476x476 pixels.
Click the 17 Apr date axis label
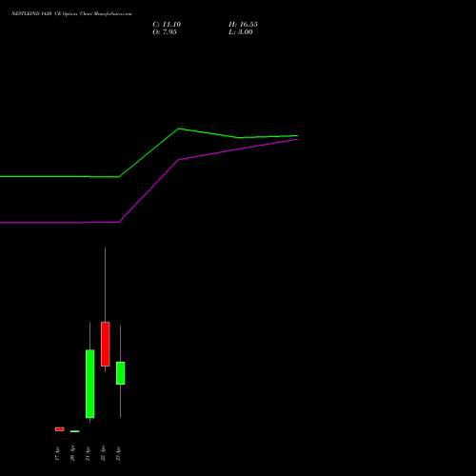click(57, 453)
